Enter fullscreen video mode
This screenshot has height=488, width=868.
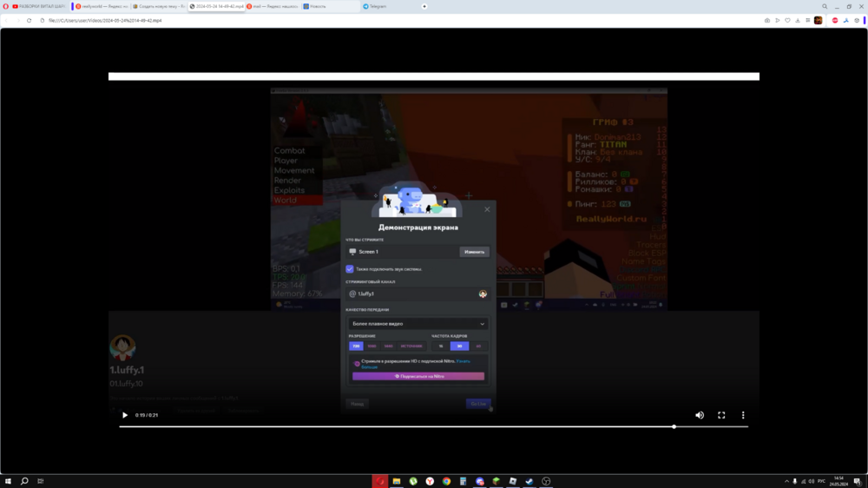coord(721,415)
